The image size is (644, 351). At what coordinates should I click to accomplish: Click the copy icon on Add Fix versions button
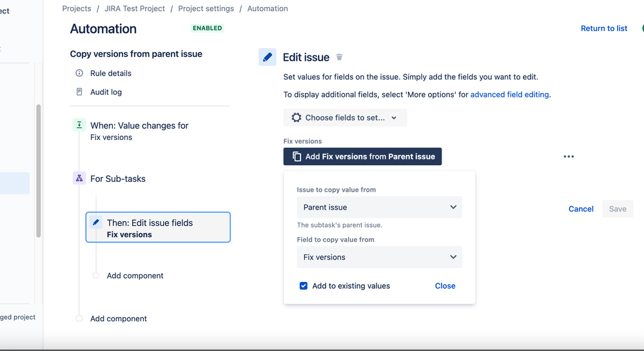click(297, 157)
